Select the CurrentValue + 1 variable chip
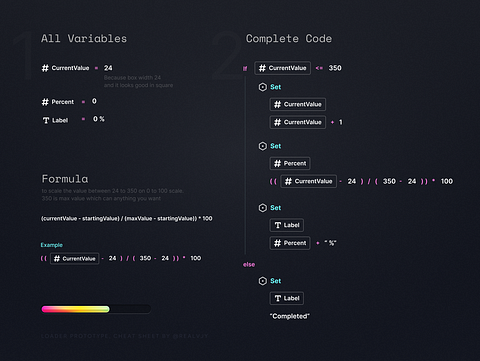This screenshot has height=361, width=480. pos(298,122)
